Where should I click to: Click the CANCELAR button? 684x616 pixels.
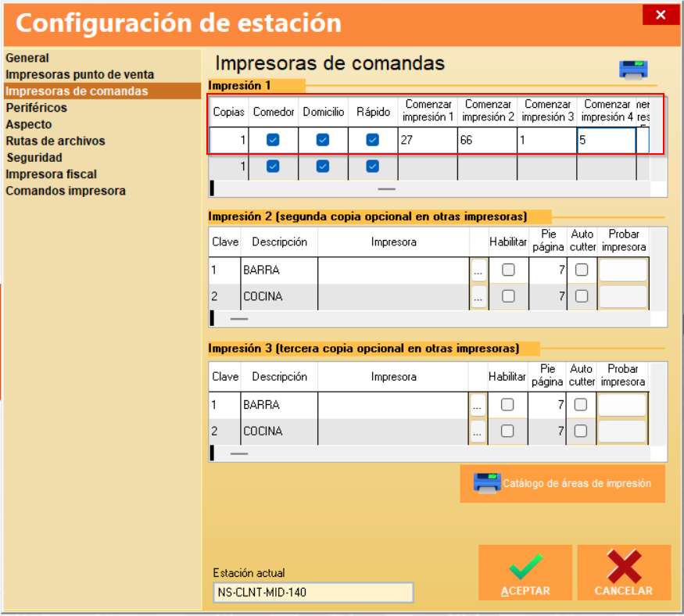[x=624, y=572]
